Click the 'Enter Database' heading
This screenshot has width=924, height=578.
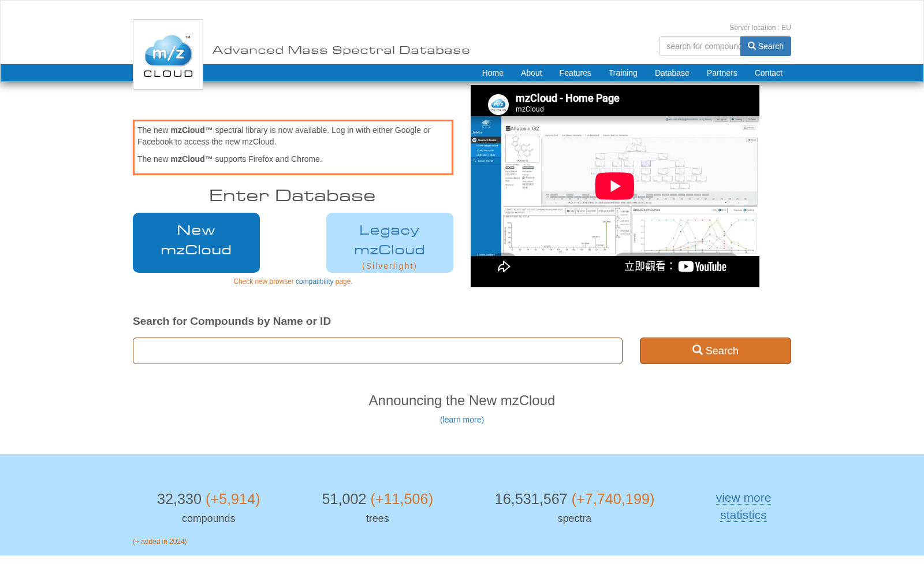(292, 195)
